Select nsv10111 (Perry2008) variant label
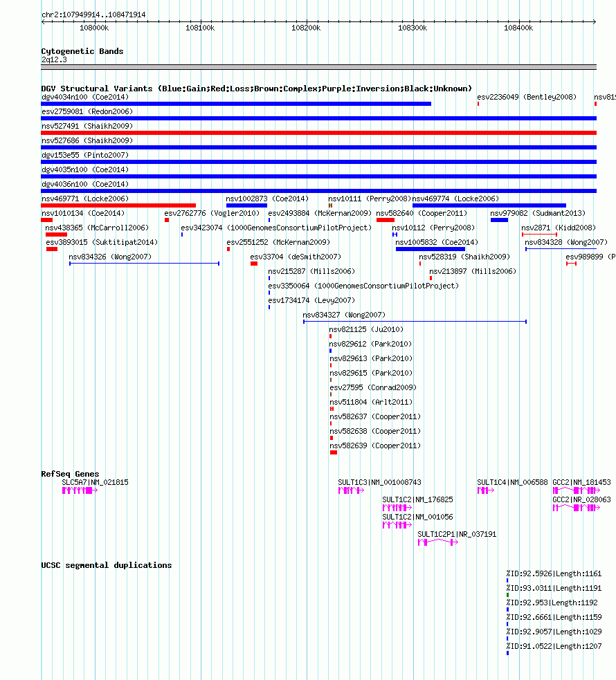The height and width of the screenshot is (680, 616). point(370,199)
